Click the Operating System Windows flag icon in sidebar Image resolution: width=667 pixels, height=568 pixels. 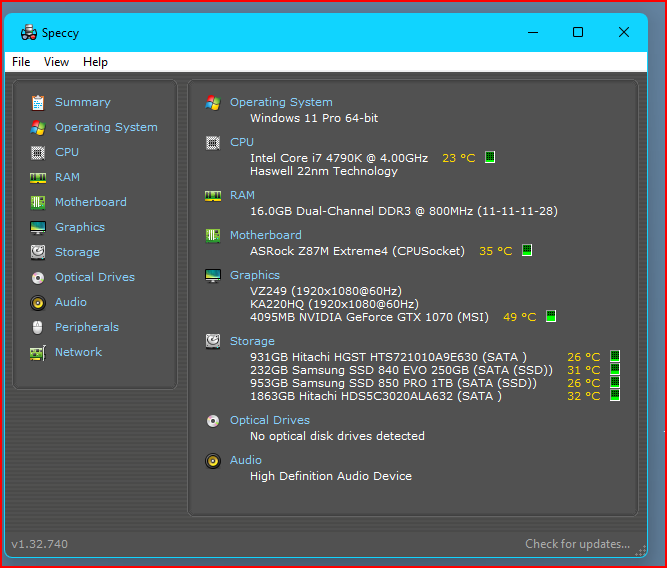[38, 128]
